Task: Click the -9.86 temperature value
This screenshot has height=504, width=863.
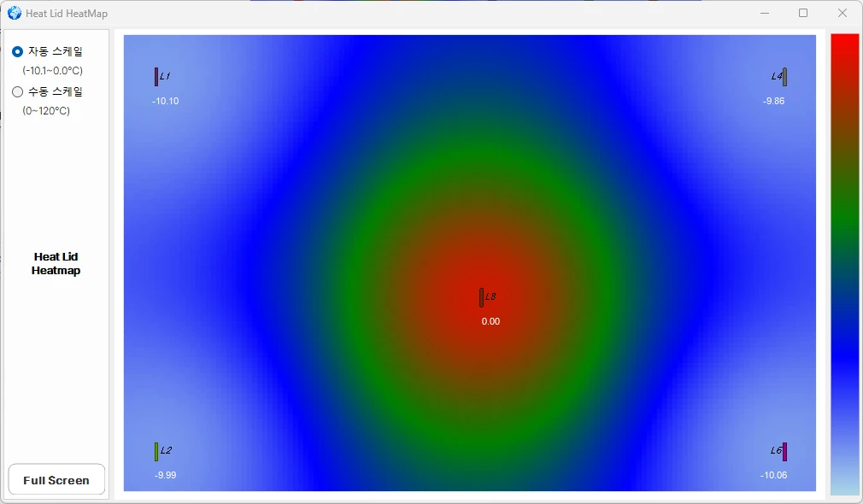Action: (773, 102)
